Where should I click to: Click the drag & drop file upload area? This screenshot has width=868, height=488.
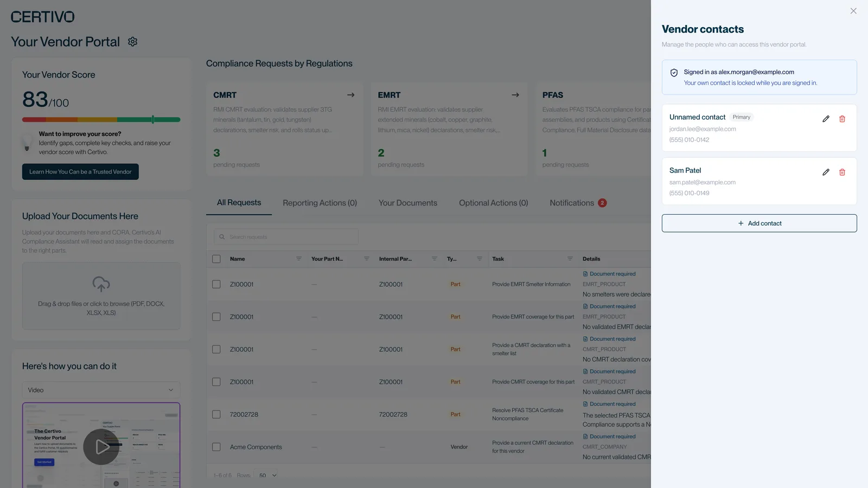pos(101,296)
